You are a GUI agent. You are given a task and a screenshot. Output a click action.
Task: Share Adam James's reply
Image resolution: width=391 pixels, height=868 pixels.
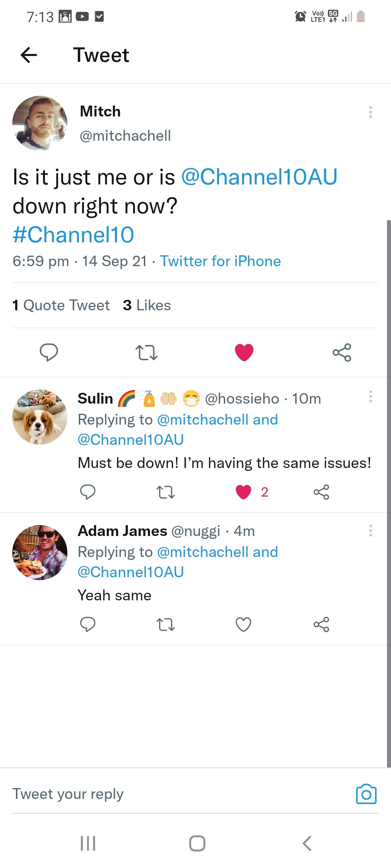(x=321, y=624)
